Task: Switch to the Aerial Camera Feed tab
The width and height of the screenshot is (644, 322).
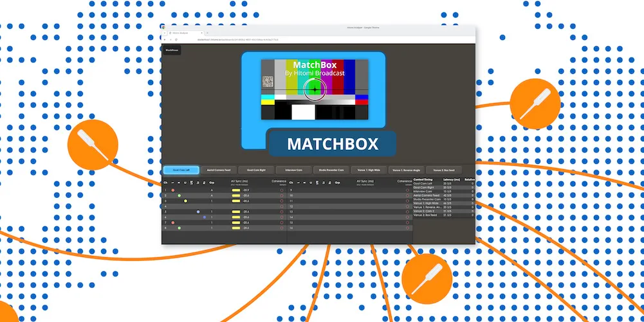Action: coord(218,170)
